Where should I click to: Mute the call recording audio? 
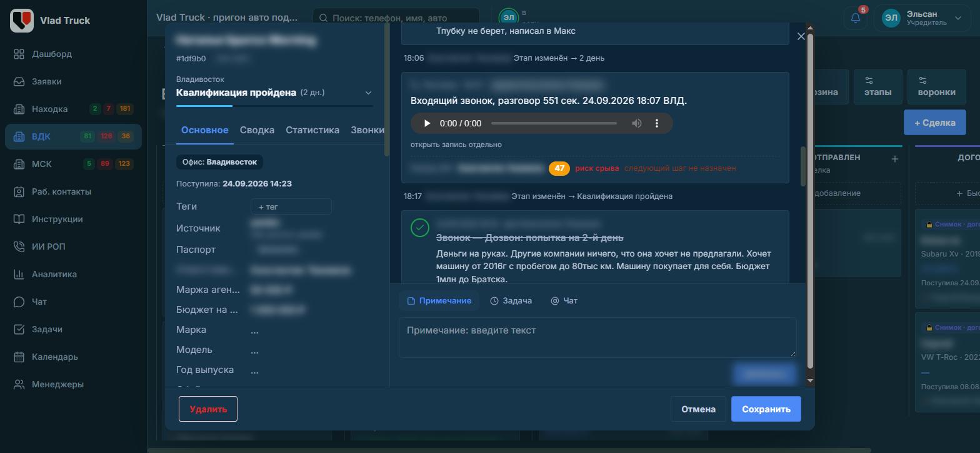(x=636, y=123)
